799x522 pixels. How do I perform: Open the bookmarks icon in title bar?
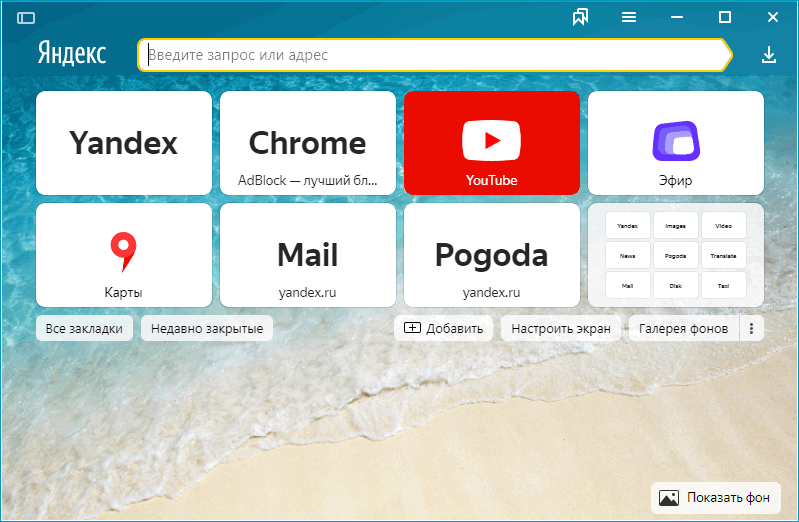580,17
